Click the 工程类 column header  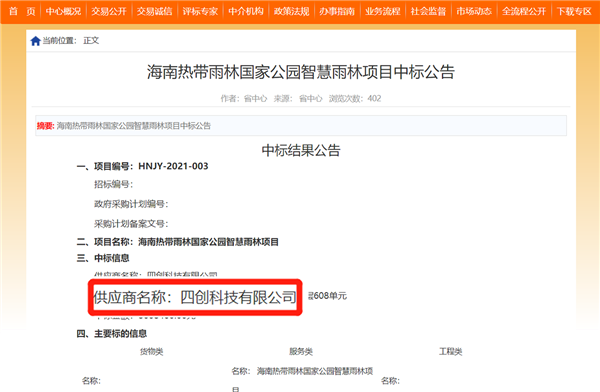click(x=450, y=351)
